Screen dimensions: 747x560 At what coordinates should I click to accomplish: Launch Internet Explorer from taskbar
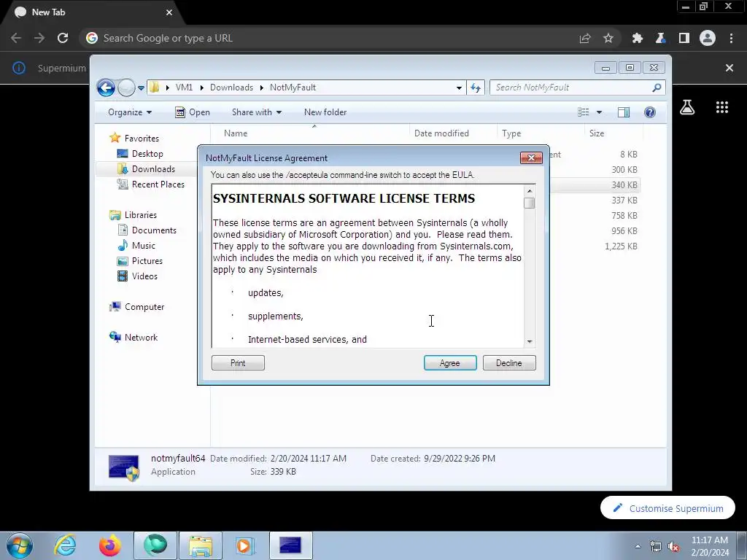pos(64,545)
